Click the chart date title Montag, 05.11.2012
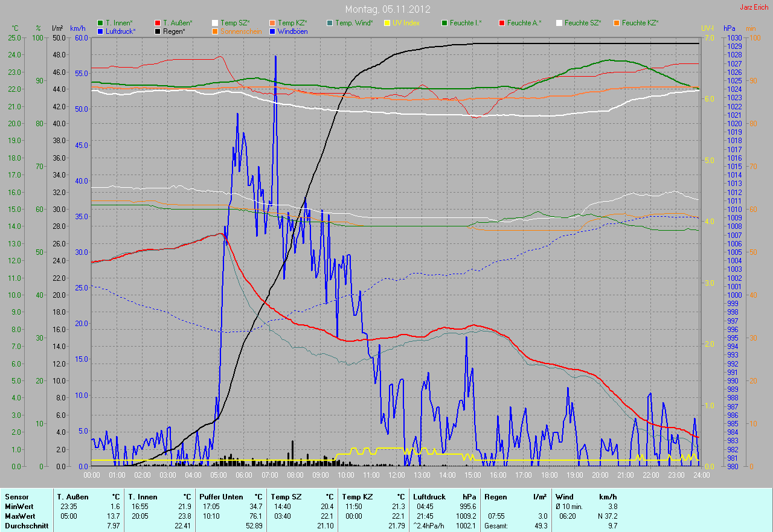773x532 pixels. pos(387,9)
